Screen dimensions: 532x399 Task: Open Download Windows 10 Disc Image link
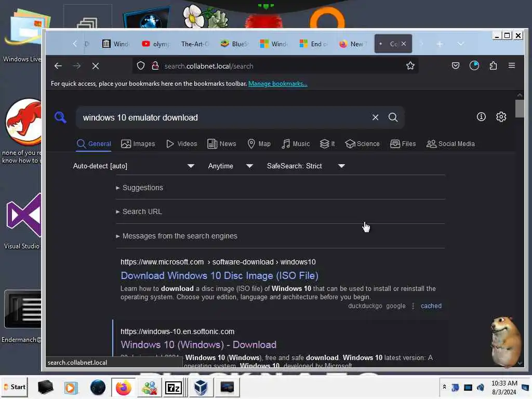220,275
